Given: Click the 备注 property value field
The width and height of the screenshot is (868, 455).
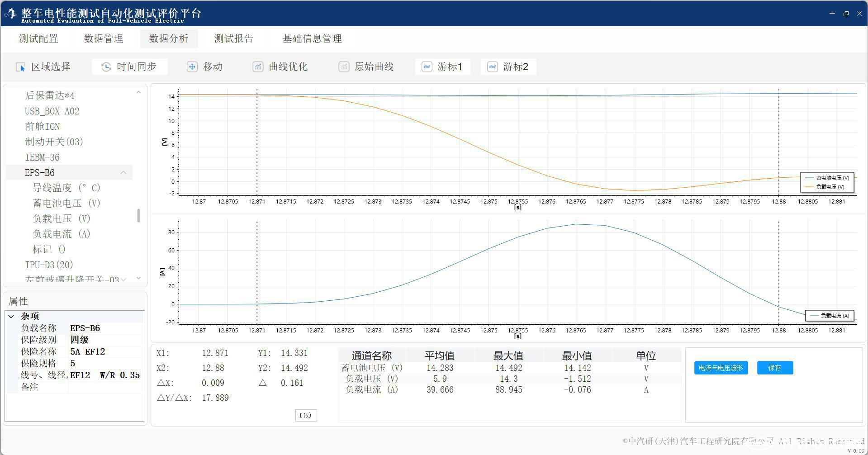Looking at the screenshot, I should point(105,387).
